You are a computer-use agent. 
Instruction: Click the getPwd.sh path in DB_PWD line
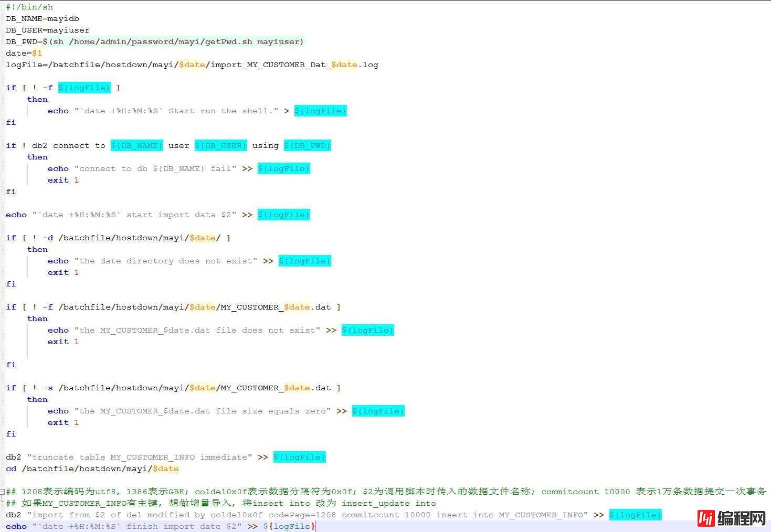point(161,41)
